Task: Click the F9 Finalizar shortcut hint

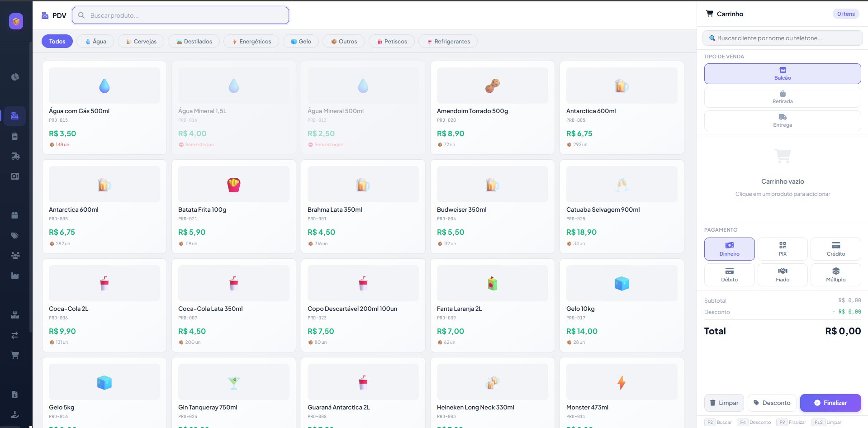Action: pyautogui.click(x=791, y=422)
